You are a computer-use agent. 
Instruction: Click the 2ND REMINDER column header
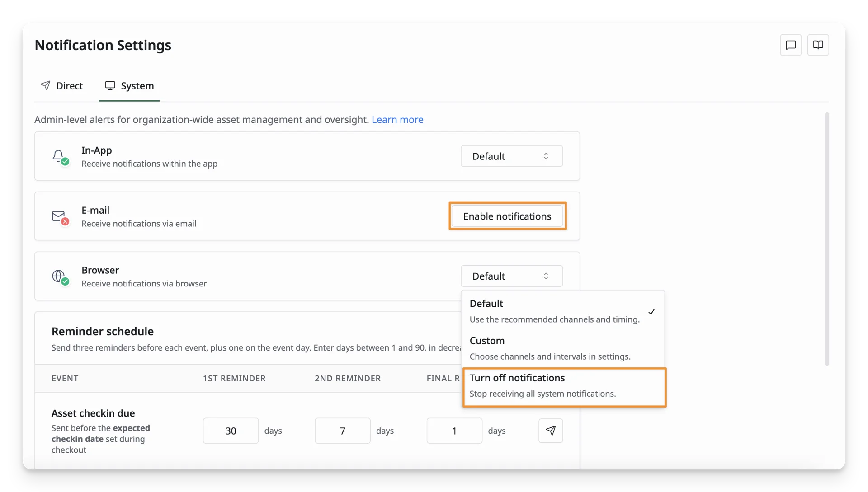click(x=348, y=379)
